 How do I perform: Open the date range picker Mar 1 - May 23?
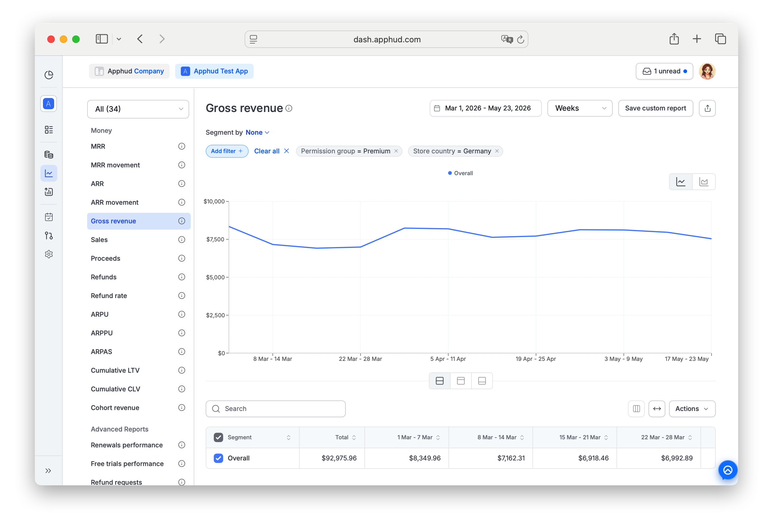click(x=485, y=108)
